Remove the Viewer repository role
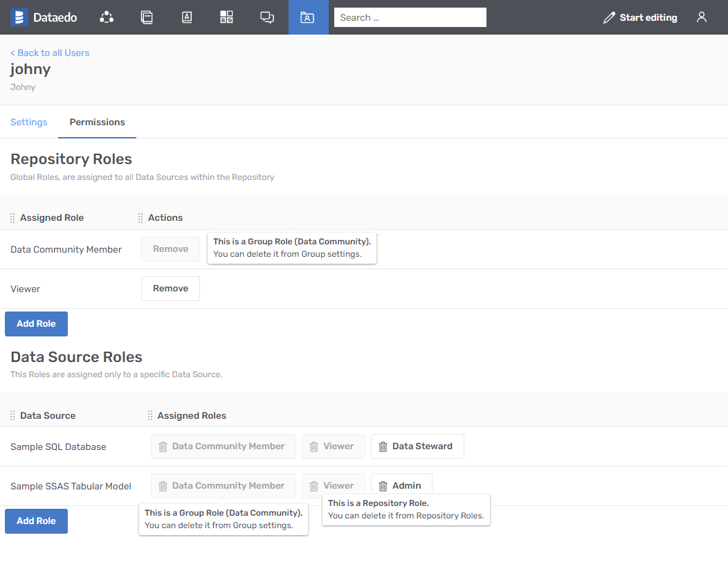This screenshot has height=578, width=728. [170, 289]
